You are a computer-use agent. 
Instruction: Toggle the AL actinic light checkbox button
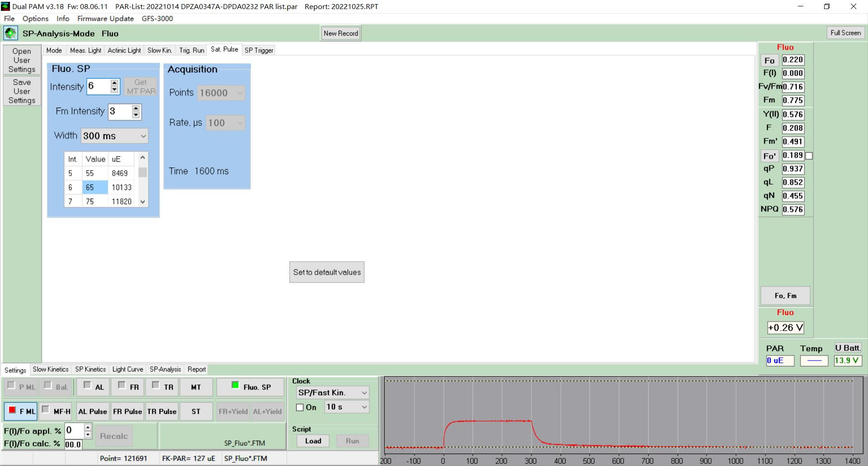(93, 387)
